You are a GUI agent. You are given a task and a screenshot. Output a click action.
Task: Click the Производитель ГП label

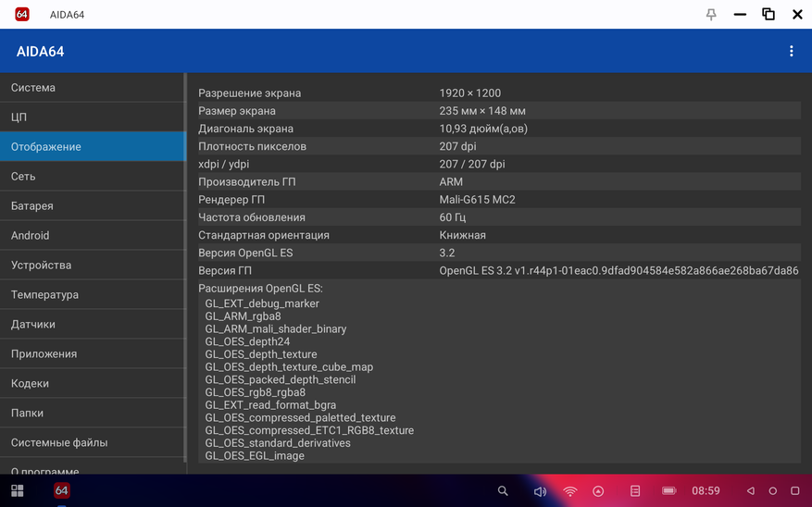tap(247, 181)
